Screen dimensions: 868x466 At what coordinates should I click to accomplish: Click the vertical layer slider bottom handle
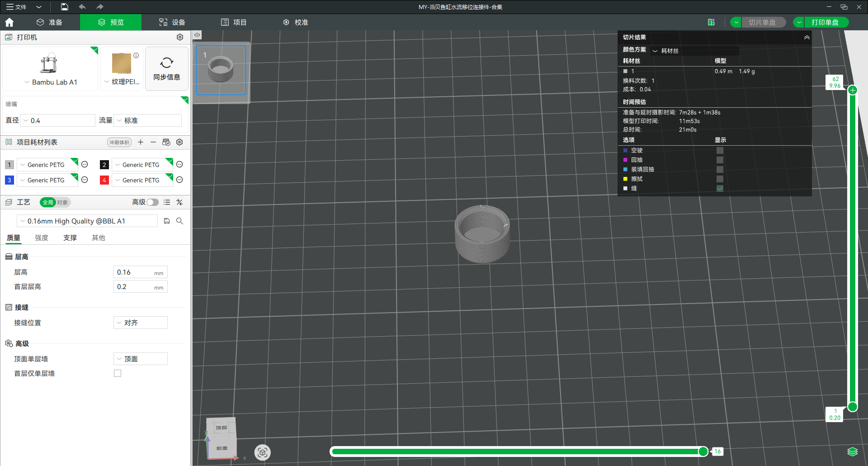[x=853, y=407]
